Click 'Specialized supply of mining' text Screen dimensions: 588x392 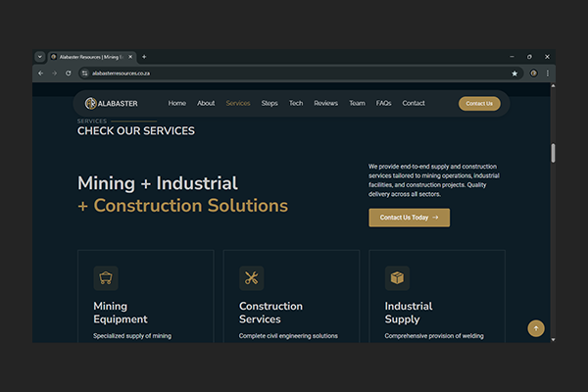tap(132, 336)
